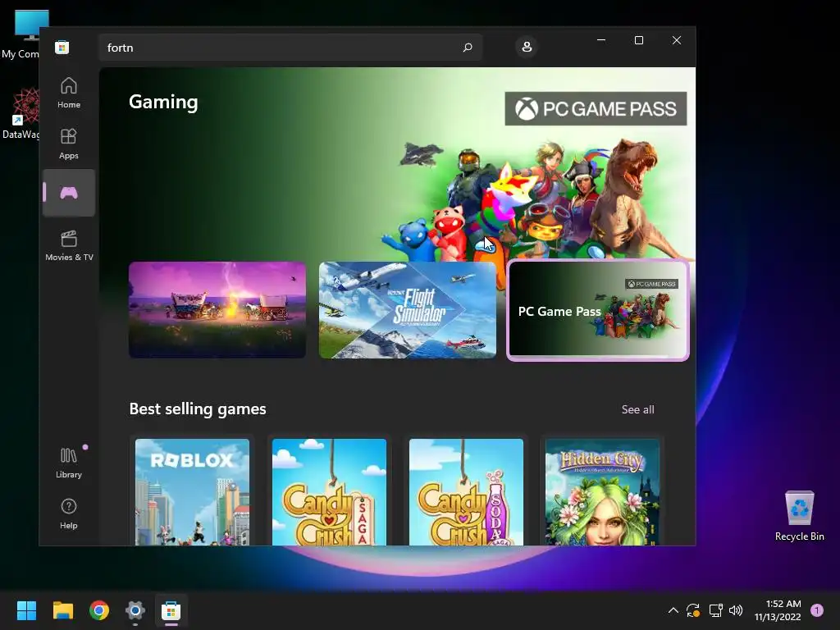Image resolution: width=840 pixels, height=630 pixels.
Task: Click the search magnifier icon
Action: pyautogui.click(x=468, y=48)
